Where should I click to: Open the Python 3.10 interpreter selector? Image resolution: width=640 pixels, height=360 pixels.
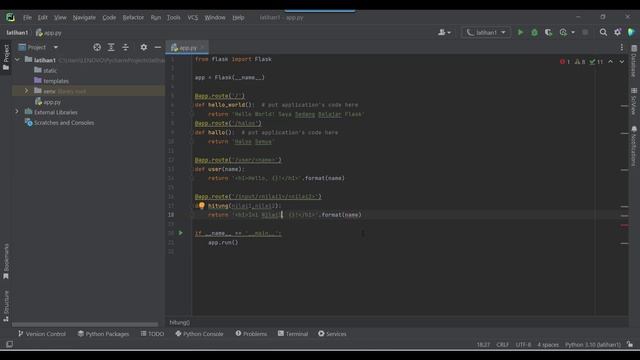pyautogui.click(x=593, y=345)
